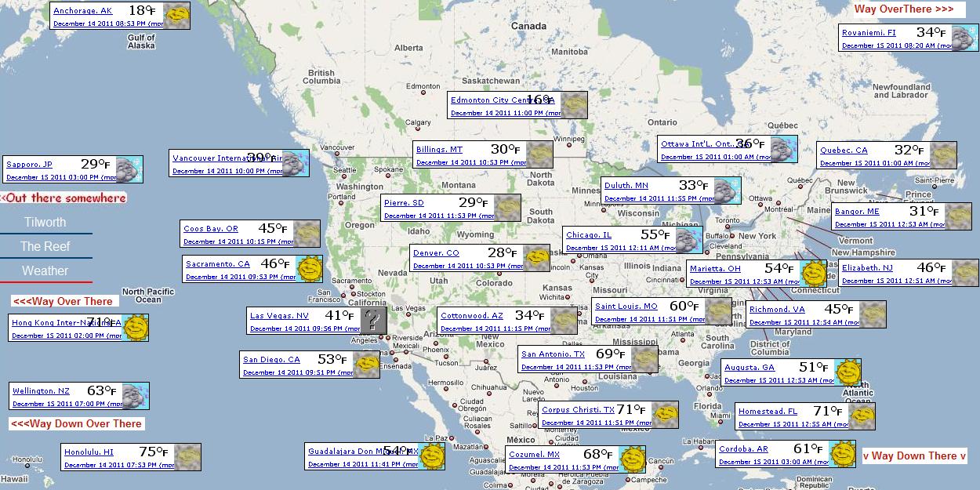The height and width of the screenshot is (490, 980).
Task: Open the Quebec, CA city link
Action: pyautogui.click(x=844, y=151)
